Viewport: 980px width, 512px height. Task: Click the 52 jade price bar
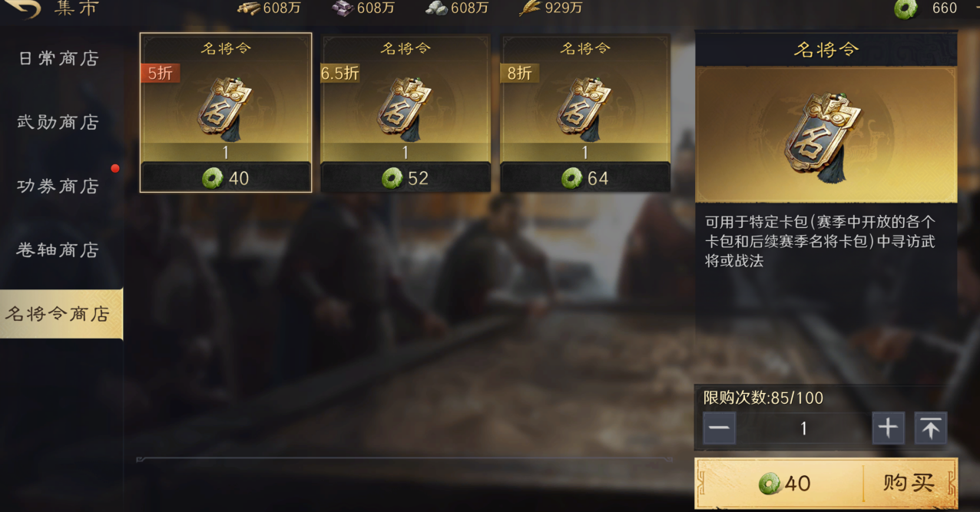pos(406,178)
